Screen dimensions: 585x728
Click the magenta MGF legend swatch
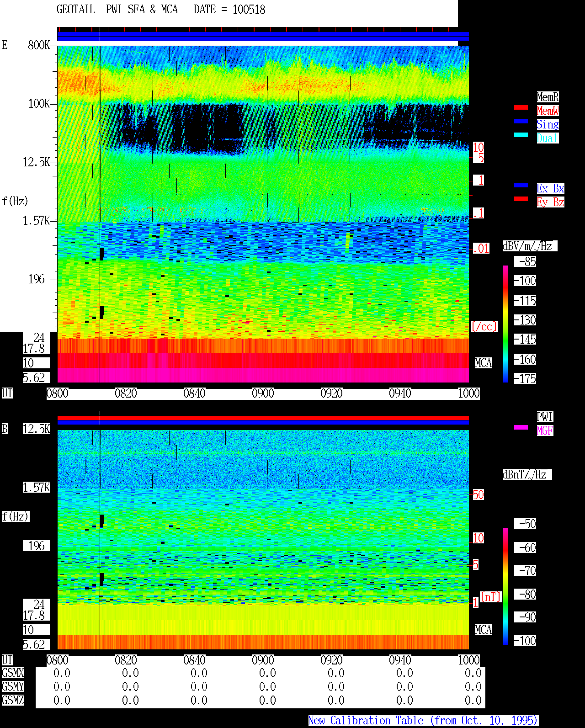pos(521,427)
